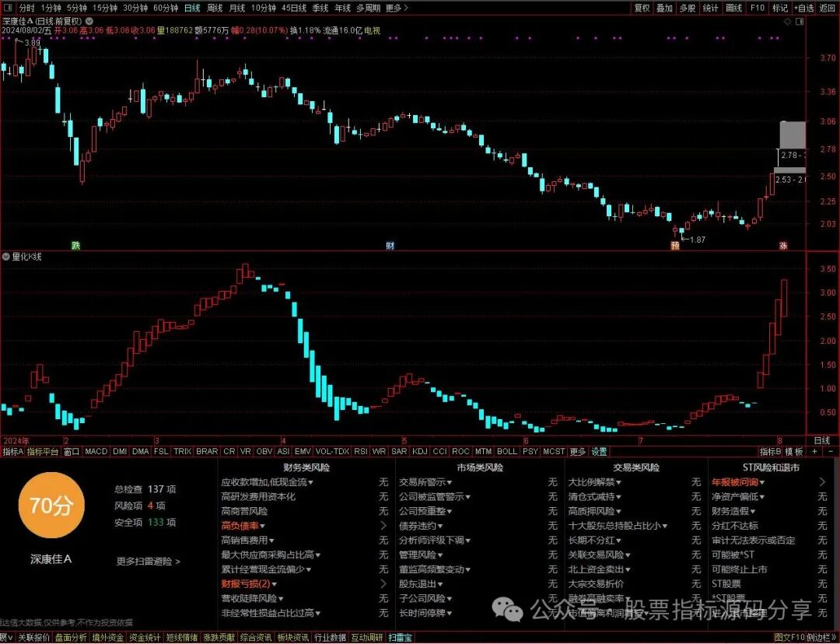840x644 pixels.
Task: Expand 高质押风险 dropdown
Action: (x=595, y=511)
